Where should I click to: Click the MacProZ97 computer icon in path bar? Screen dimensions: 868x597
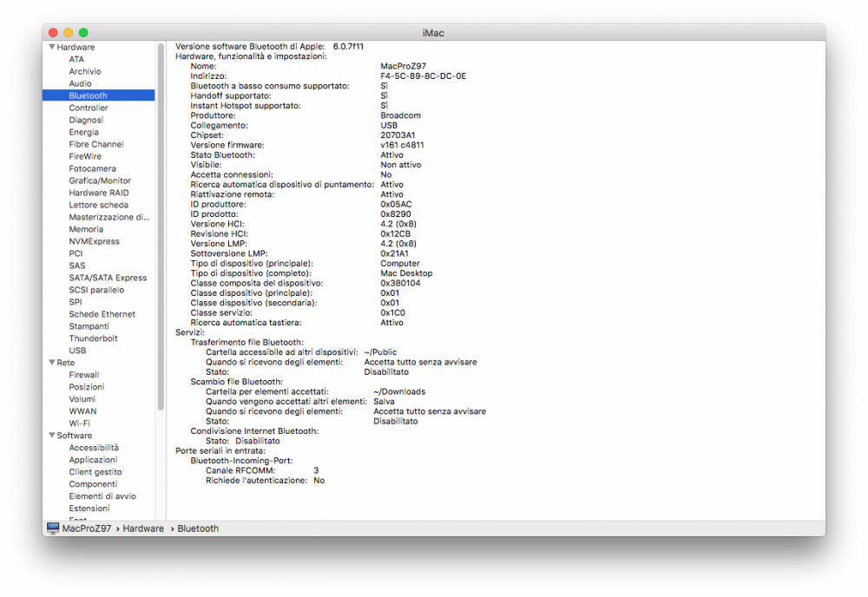[53, 529]
